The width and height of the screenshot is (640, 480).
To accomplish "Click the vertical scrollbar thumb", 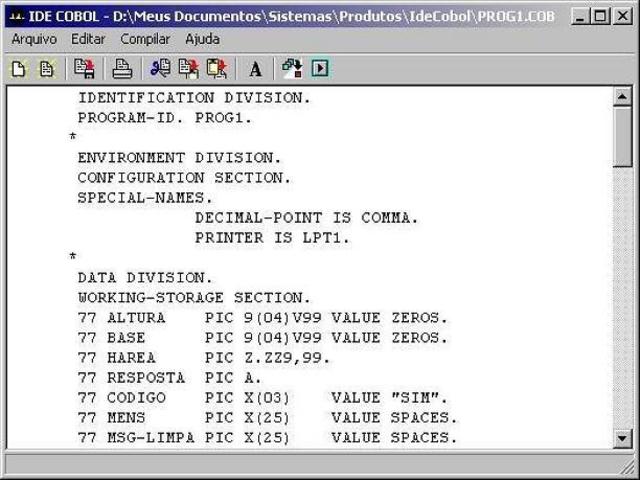I will [622, 136].
